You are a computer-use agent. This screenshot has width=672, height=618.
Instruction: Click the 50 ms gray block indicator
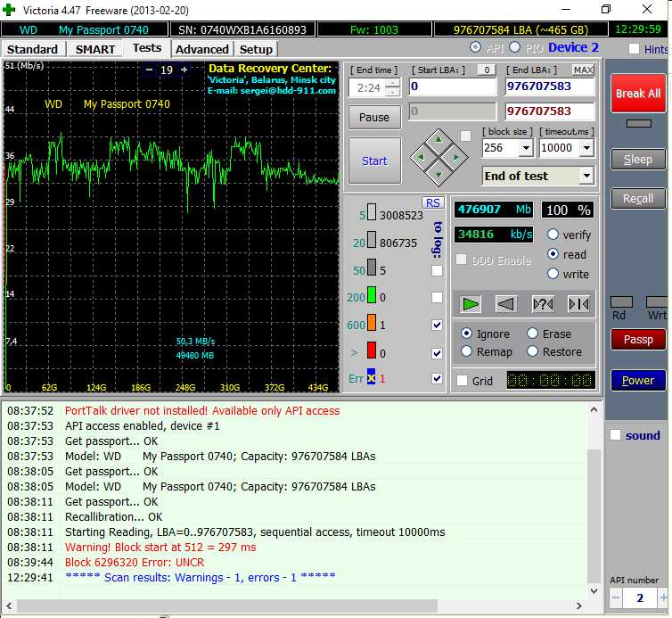(372, 268)
